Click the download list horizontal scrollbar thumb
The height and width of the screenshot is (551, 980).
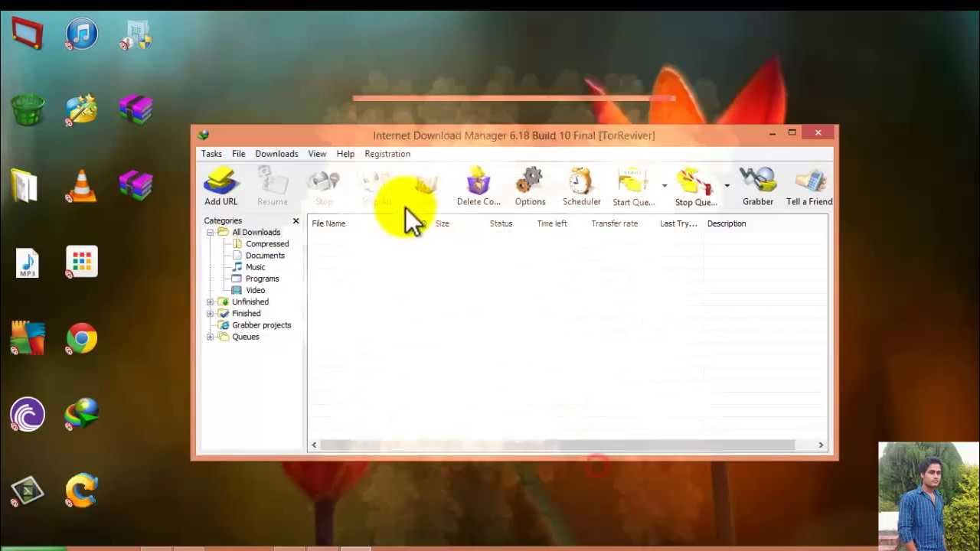point(557,445)
